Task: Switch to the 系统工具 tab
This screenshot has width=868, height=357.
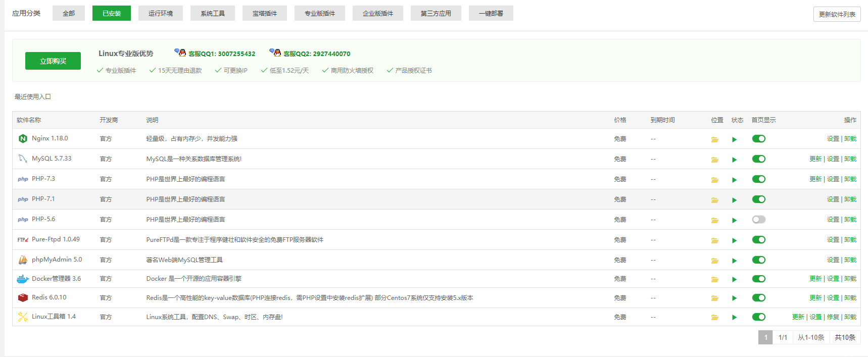Action: click(x=213, y=13)
